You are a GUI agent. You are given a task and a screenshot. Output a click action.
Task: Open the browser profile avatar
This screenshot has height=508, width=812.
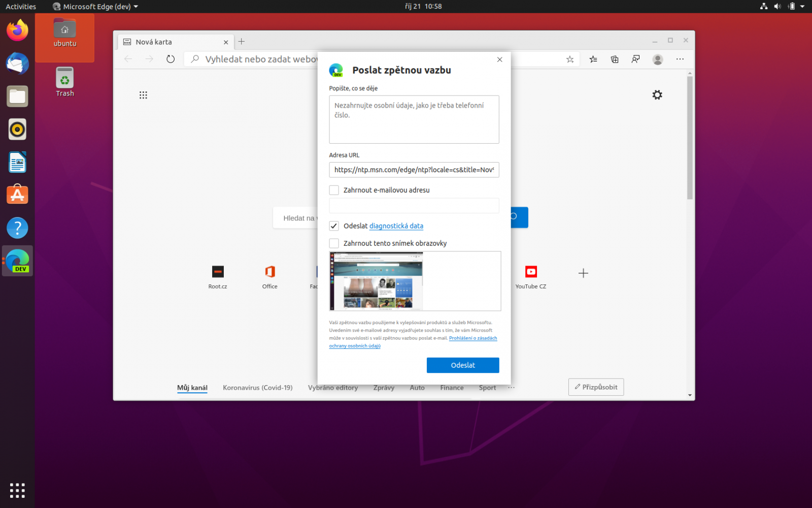click(x=657, y=59)
